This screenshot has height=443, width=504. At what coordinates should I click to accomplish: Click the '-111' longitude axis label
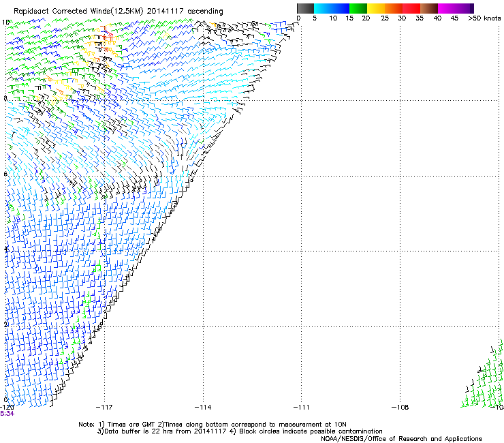point(302,408)
